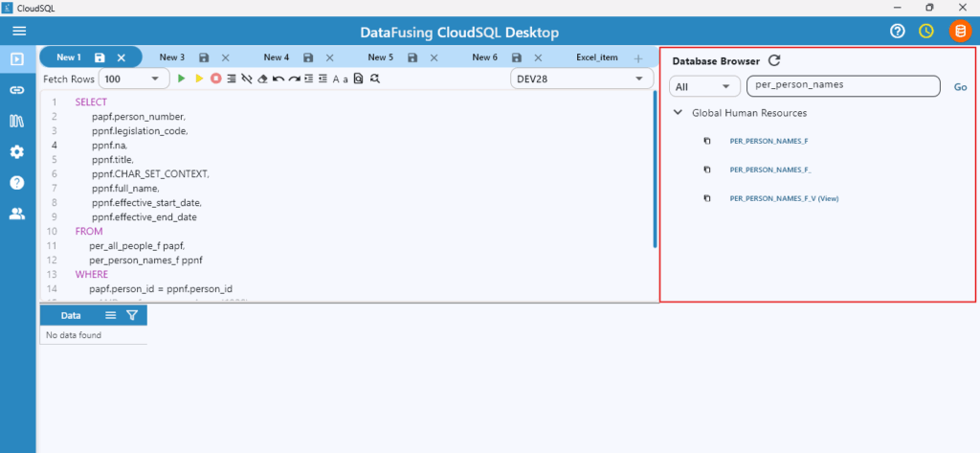The height and width of the screenshot is (453, 980).
Task: Clear editor with the eraser icon
Action: (263, 79)
